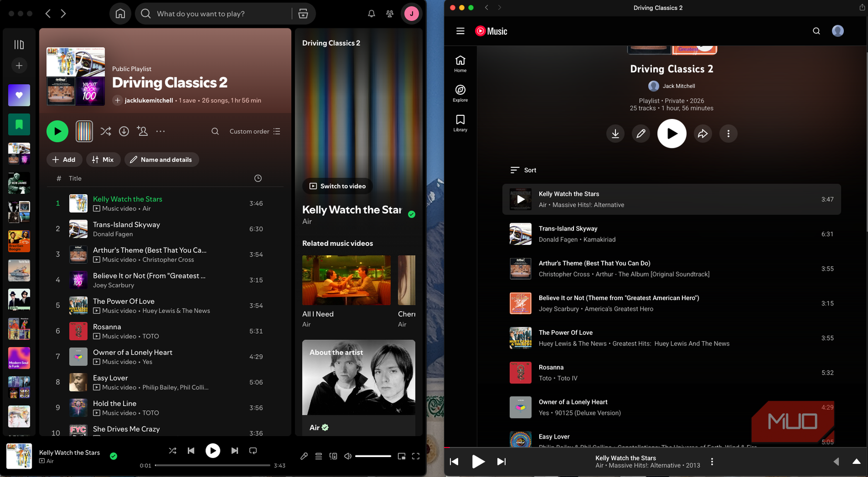Mute Spotify volume speaker icon

(x=348, y=456)
